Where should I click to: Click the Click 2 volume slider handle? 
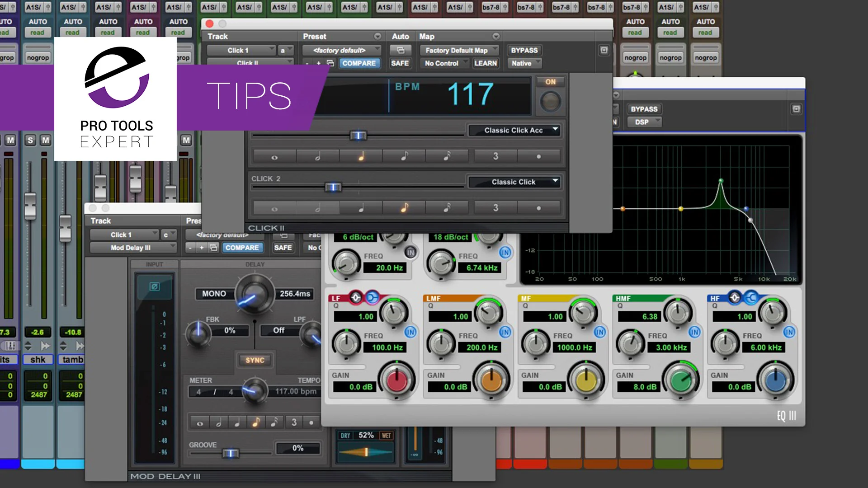[x=333, y=187]
